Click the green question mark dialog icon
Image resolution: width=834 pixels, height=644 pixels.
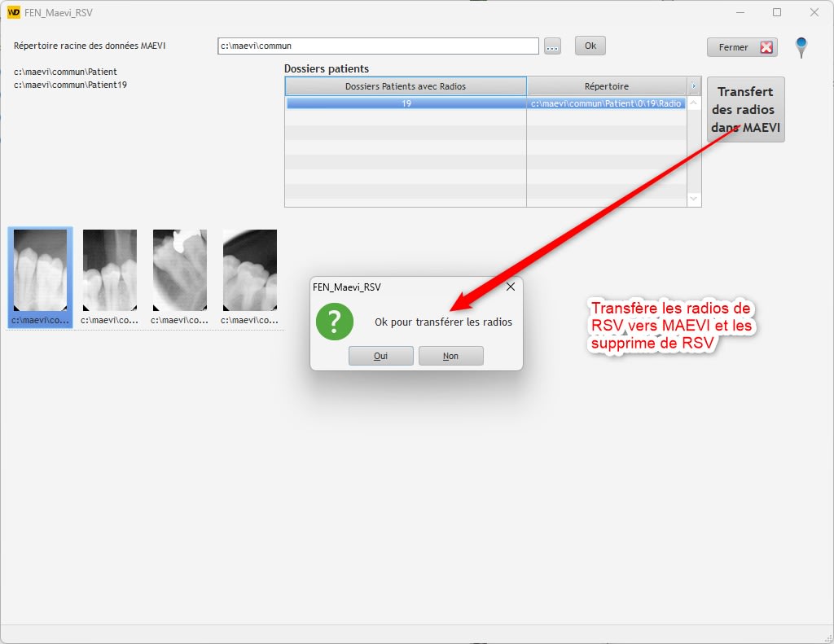334,322
